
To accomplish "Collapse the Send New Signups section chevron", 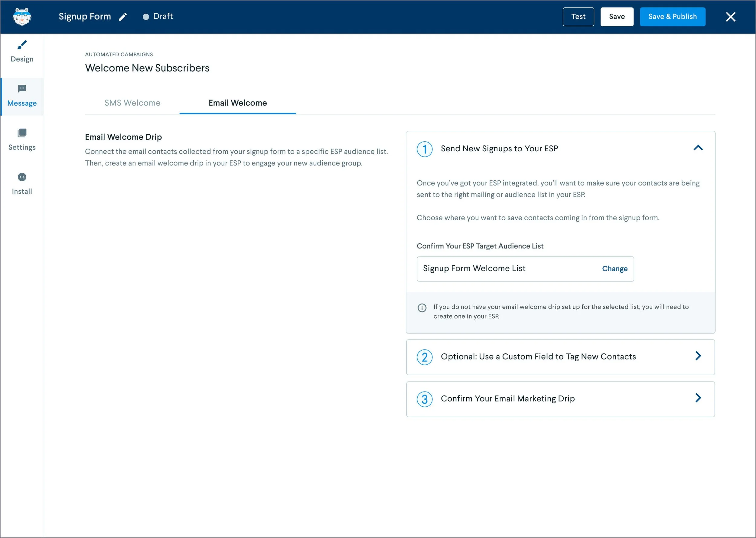I will [x=698, y=148].
